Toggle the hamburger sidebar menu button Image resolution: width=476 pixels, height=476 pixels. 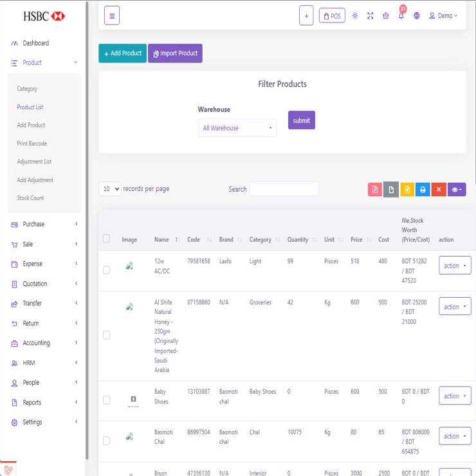point(112,15)
